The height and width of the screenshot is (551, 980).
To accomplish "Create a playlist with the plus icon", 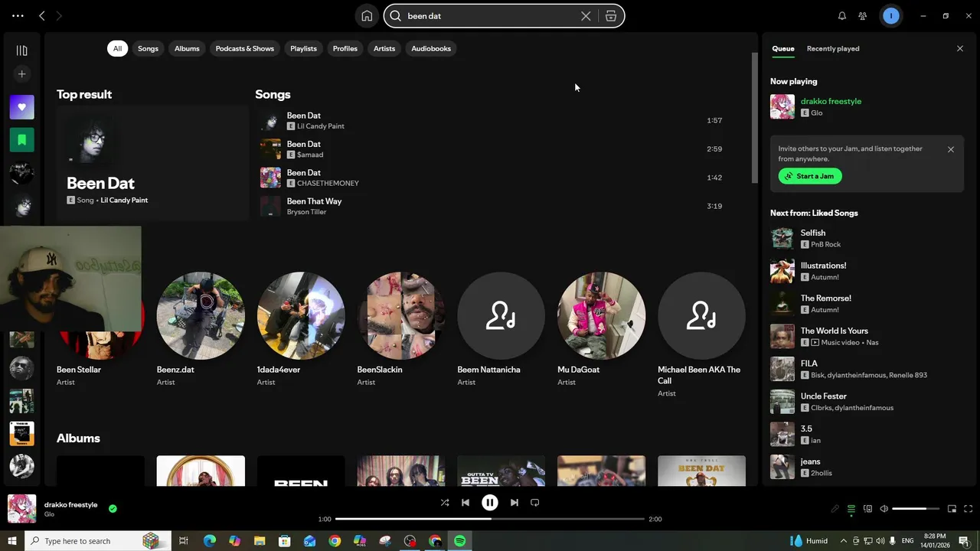I will pos(22,74).
